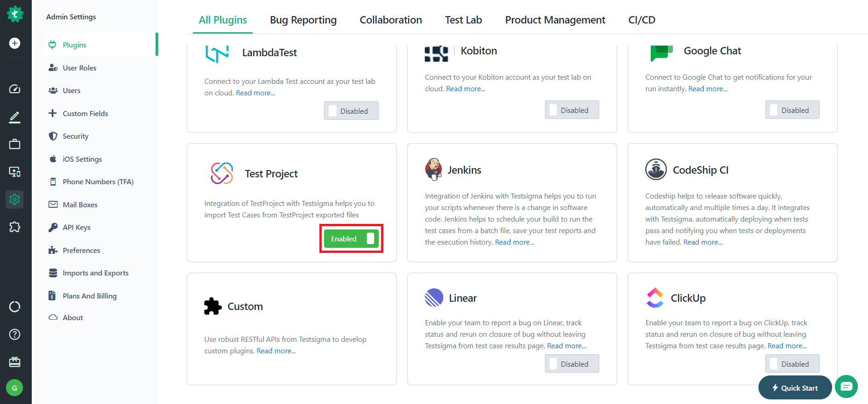The width and height of the screenshot is (868, 404).
Task: Switch to the CI/CD tab
Action: (x=642, y=20)
